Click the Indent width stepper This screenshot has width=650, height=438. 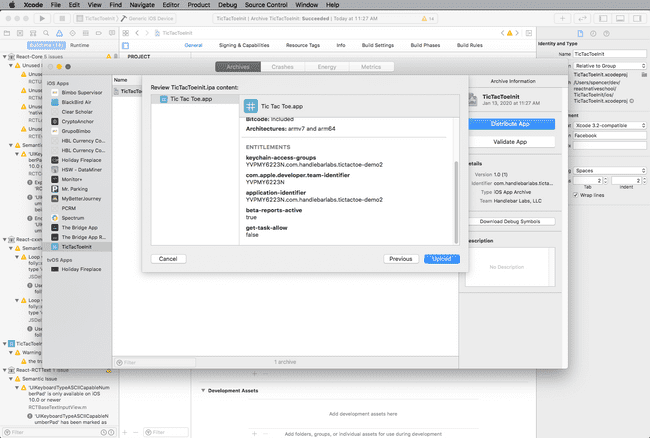[x=644, y=181]
